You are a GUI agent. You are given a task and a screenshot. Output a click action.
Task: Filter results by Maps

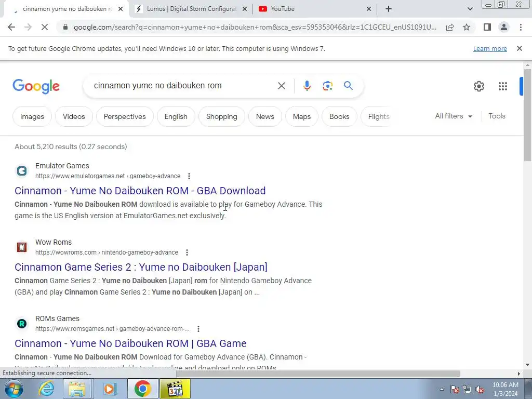pyautogui.click(x=302, y=116)
